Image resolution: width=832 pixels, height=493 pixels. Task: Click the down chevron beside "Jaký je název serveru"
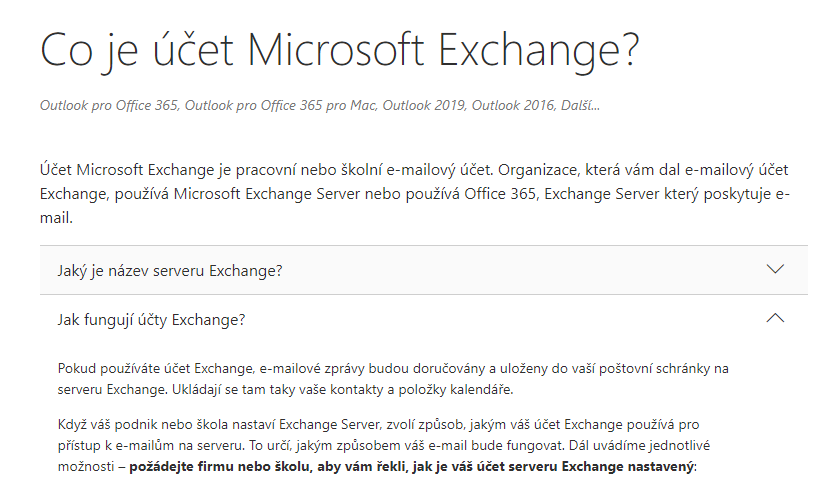pyautogui.click(x=775, y=269)
